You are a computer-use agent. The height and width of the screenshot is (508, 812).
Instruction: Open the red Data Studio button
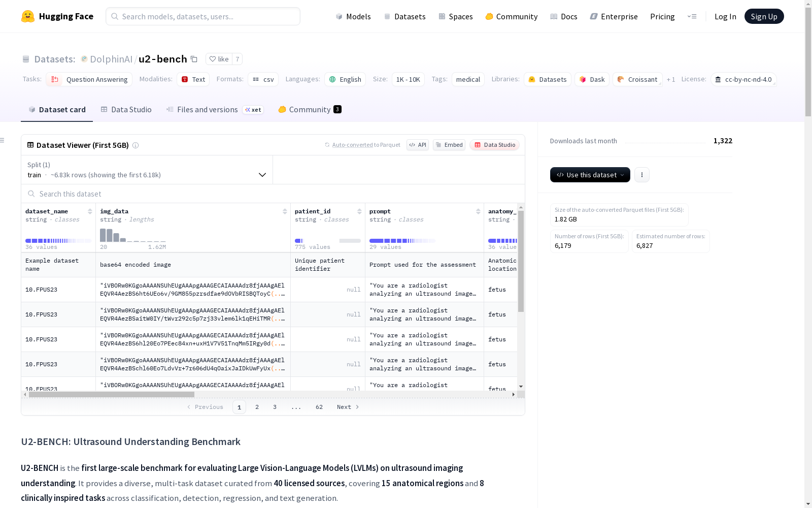pyautogui.click(x=494, y=145)
